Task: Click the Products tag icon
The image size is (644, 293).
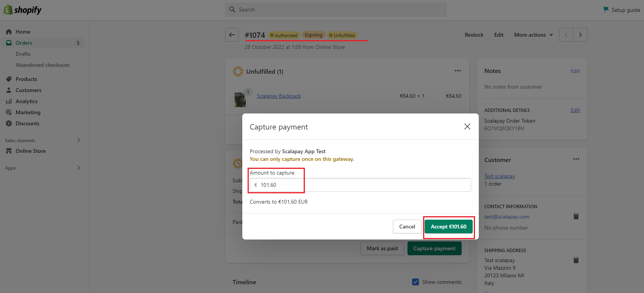Action: tap(9, 79)
